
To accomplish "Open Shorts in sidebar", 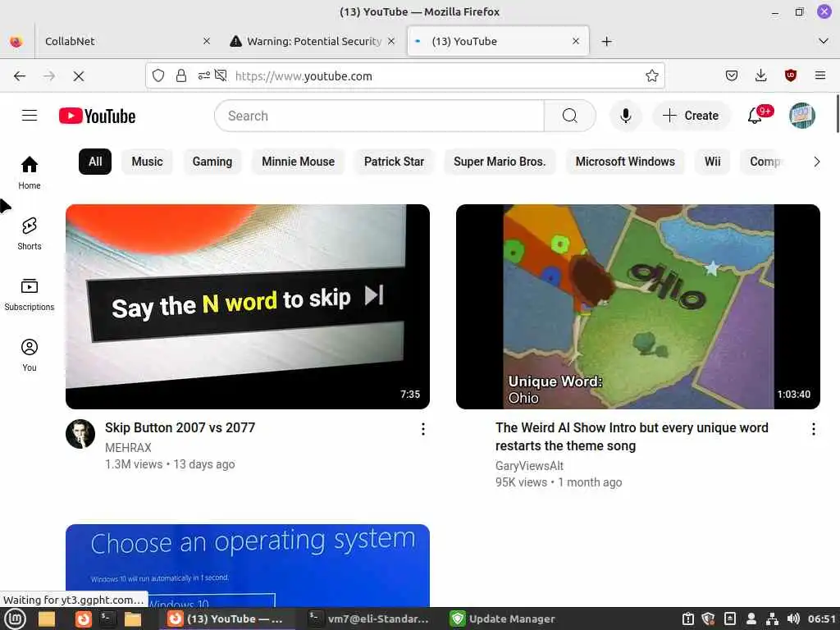I will coord(30,234).
